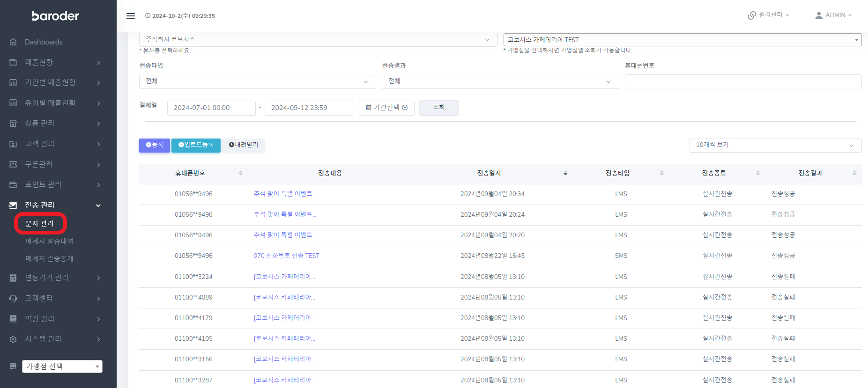The width and height of the screenshot is (868, 388).
Task: Open the 전송타입 dropdown
Action: coord(257,82)
